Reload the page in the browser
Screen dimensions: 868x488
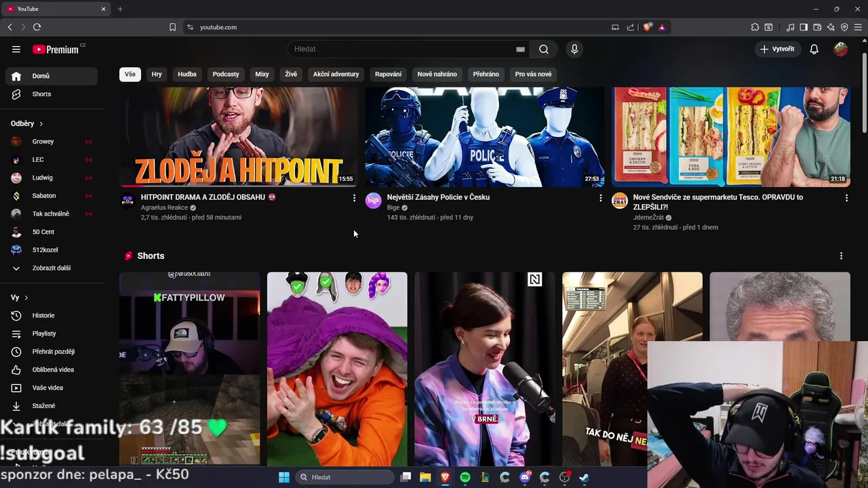tap(37, 27)
